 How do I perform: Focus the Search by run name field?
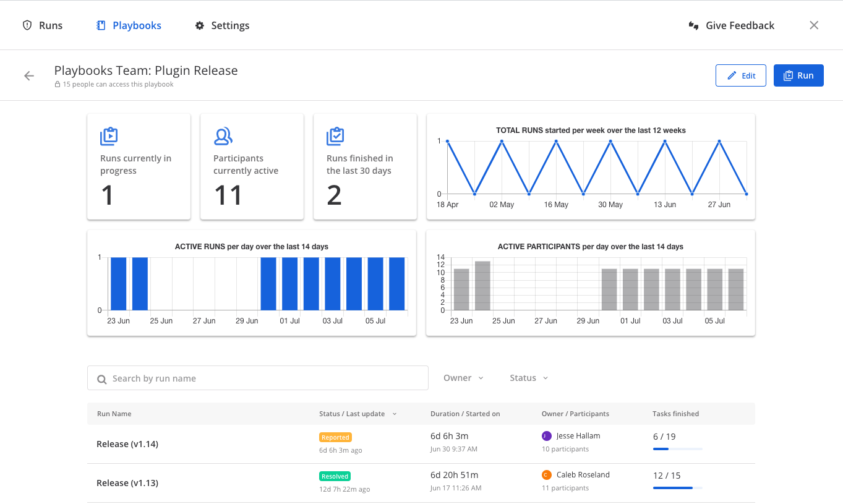(266, 378)
